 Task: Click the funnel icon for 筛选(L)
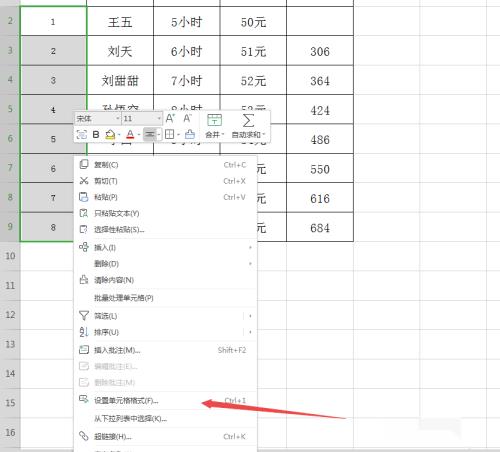pyautogui.click(x=84, y=315)
